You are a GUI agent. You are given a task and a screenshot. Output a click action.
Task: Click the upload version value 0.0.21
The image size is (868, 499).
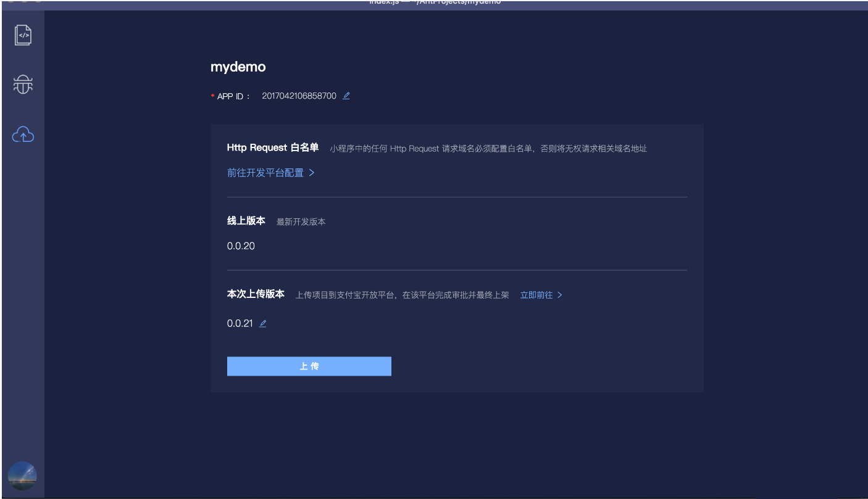240,323
